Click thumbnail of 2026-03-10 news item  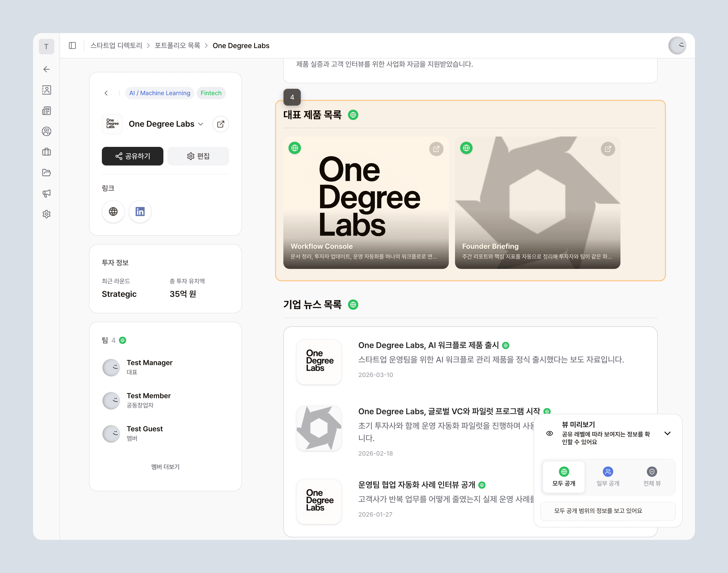pyautogui.click(x=319, y=362)
